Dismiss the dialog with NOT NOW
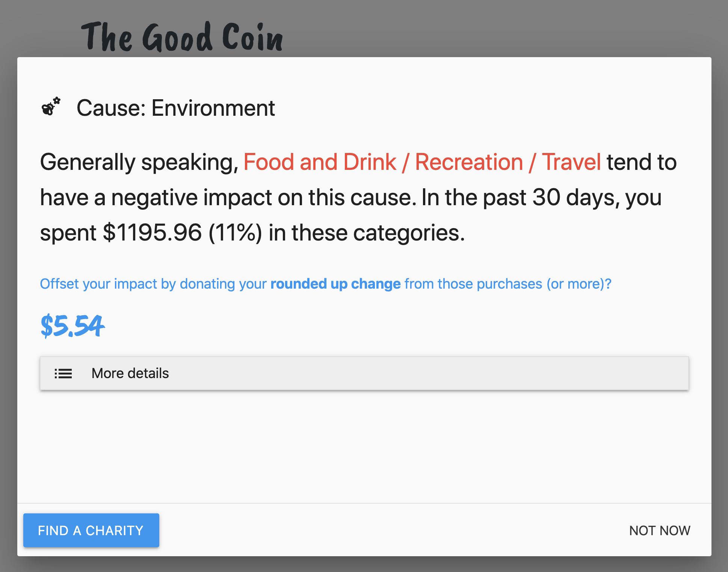The width and height of the screenshot is (728, 572). [660, 531]
